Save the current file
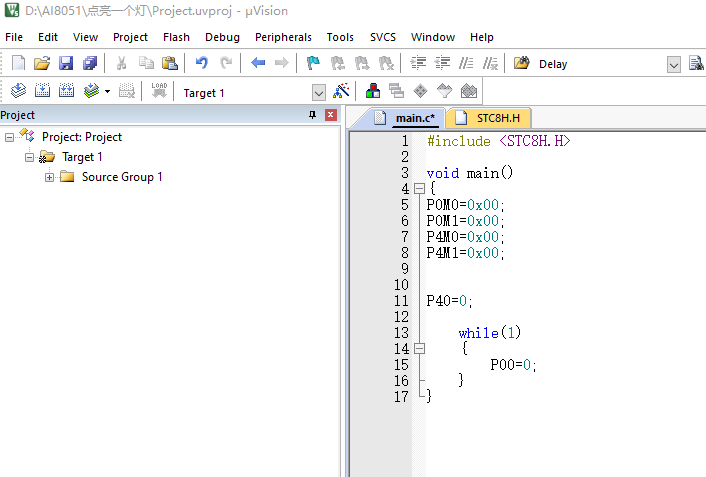 (x=66, y=63)
